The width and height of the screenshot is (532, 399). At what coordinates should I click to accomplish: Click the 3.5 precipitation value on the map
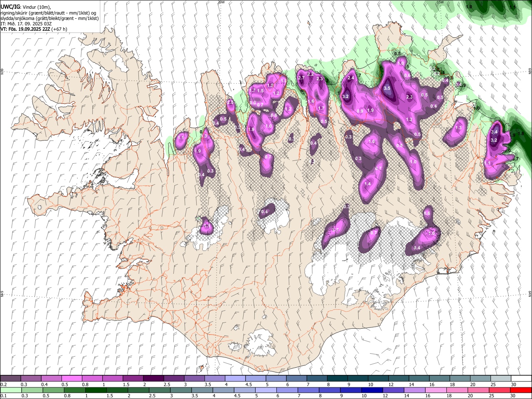387,88
